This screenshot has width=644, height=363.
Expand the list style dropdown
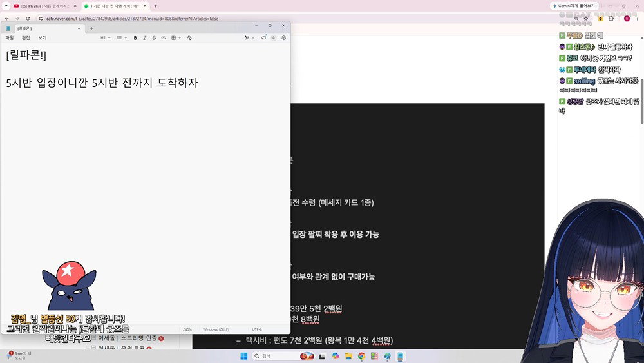pos(122,38)
